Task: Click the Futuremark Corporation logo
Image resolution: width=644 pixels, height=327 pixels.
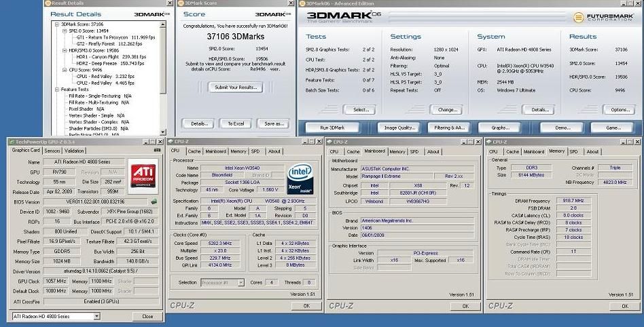Action: (x=604, y=17)
